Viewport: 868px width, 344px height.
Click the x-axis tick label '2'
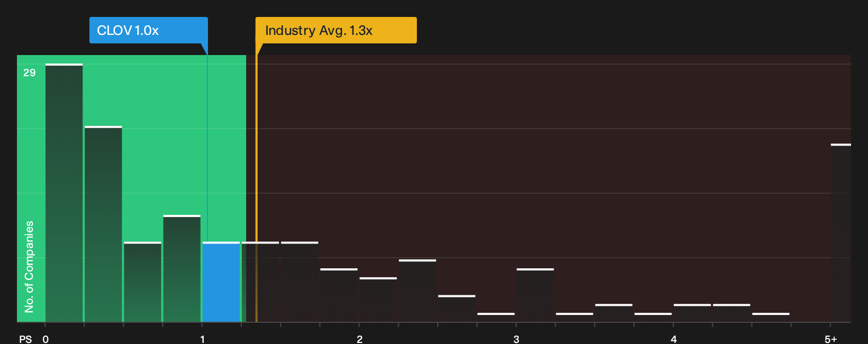coord(359,339)
